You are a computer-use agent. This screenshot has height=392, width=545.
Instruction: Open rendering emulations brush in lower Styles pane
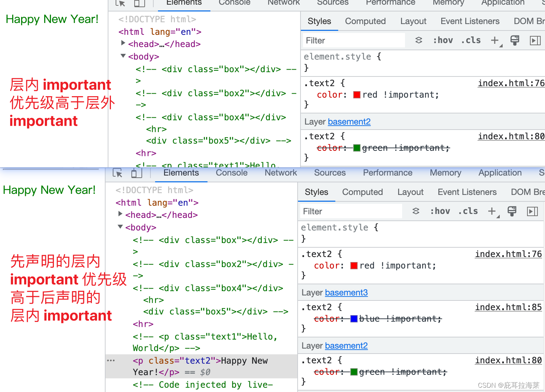click(512, 211)
